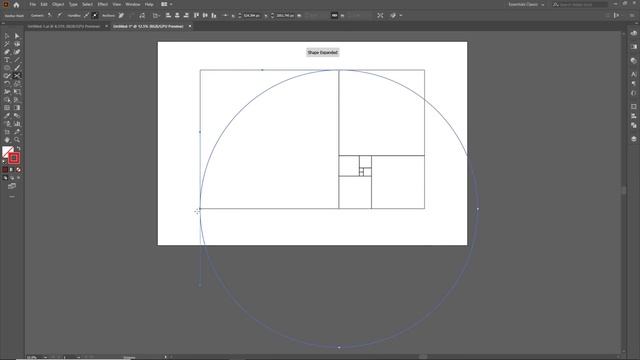Select the Lasso tool
640x360 pixels.
pos(17,44)
